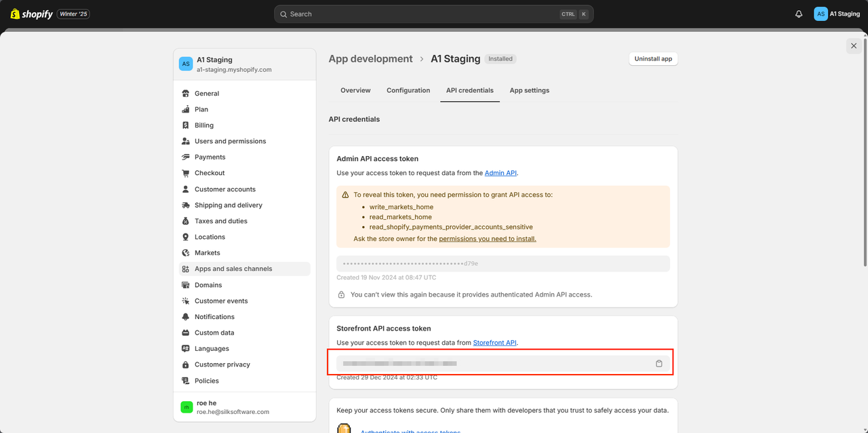Click the Users and permissions people icon
Screen dimensions: 868x433
186,141
